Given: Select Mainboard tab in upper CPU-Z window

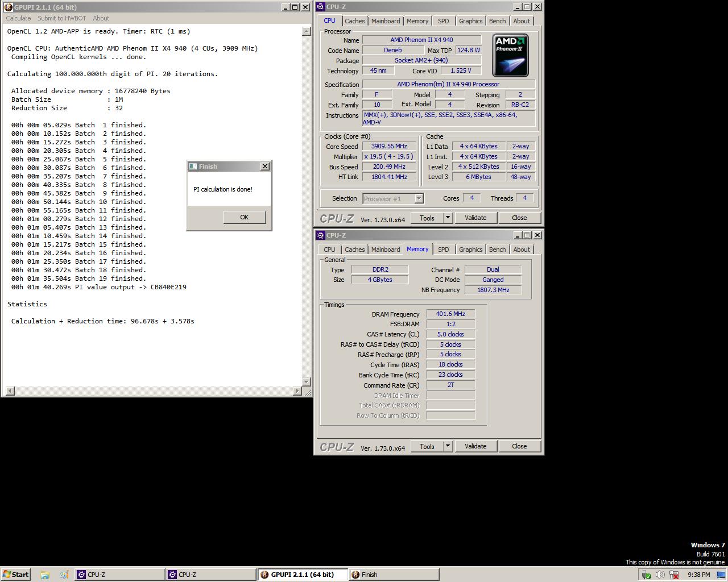Looking at the screenshot, I should [x=385, y=21].
